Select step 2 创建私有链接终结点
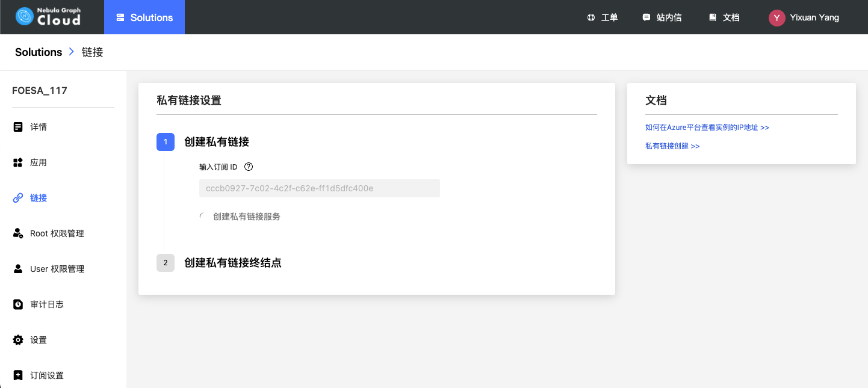This screenshot has width=868, height=388. tap(232, 263)
